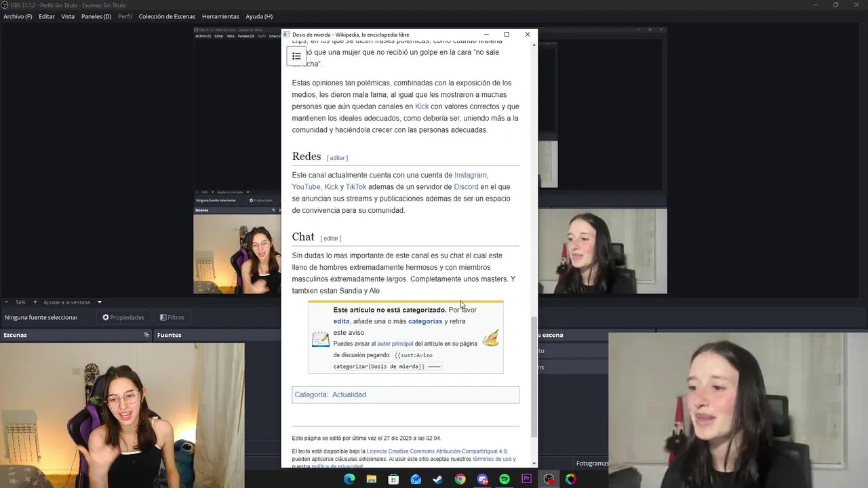Open the Vista menu

click(x=68, y=16)
